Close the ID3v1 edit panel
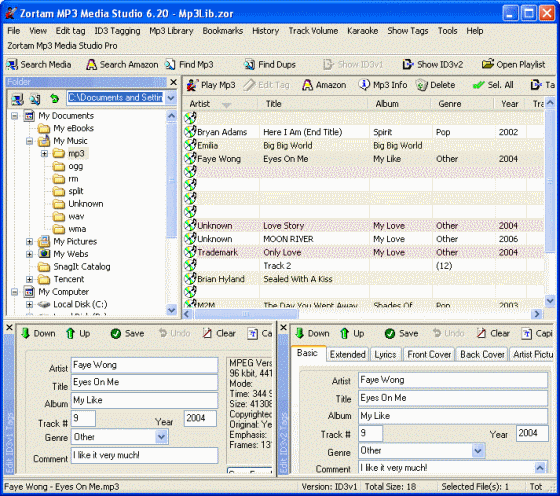Viewport: 560px width, 496px height. click(x=10, y=327)
